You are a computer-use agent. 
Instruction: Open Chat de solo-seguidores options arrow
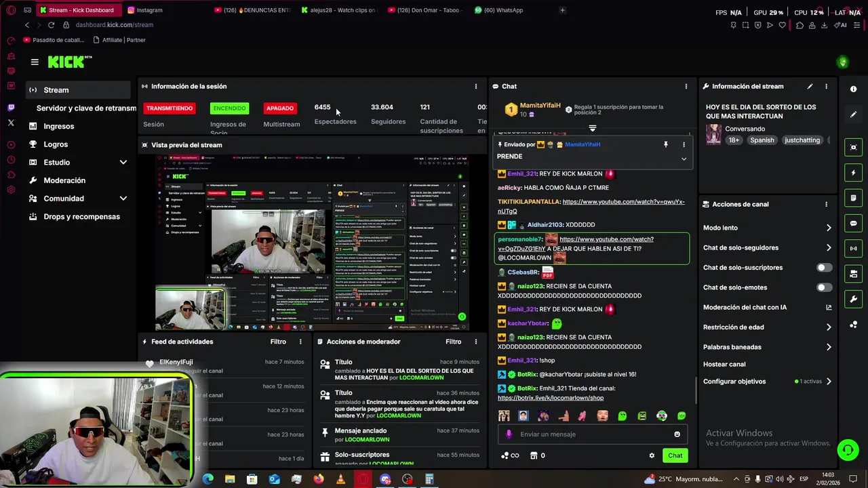(x=828, y=248)
